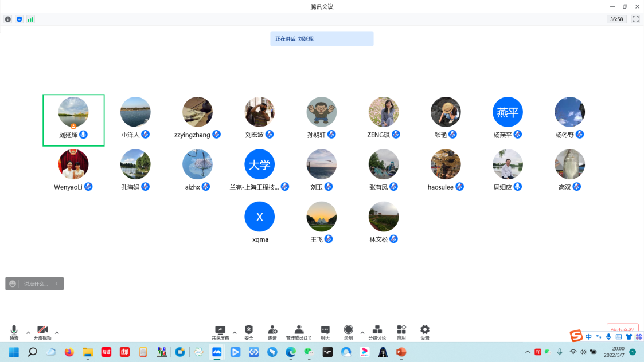
Task: Open the 应用 apps panel
Action: 401,332
